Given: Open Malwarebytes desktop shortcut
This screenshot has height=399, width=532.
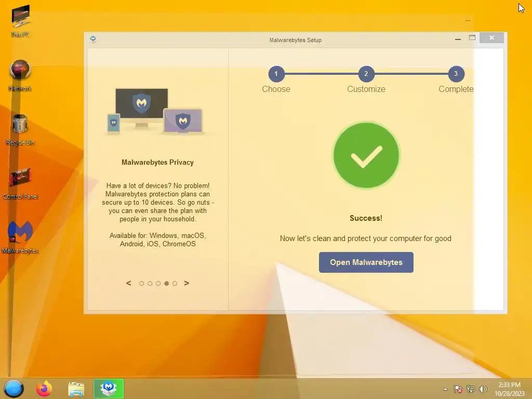Looking at the screenshot, I should pyautogui.click(x=20, y=237).
